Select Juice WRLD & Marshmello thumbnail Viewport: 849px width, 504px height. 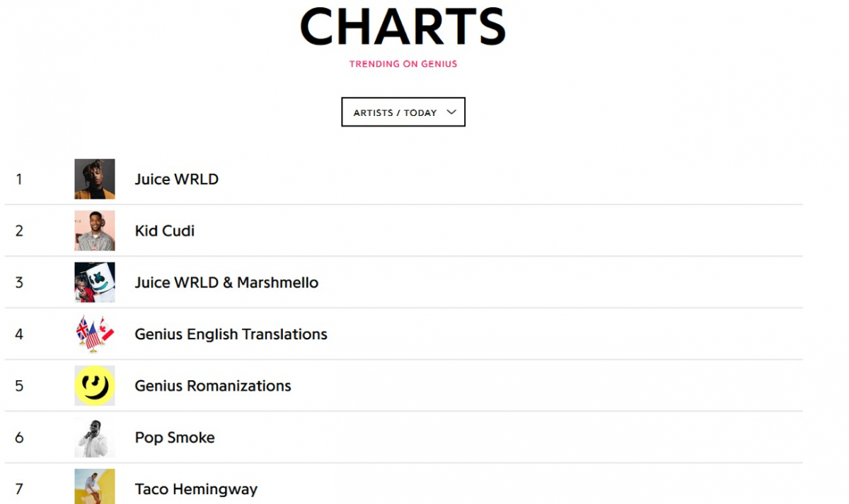click(x=95, y=282)
